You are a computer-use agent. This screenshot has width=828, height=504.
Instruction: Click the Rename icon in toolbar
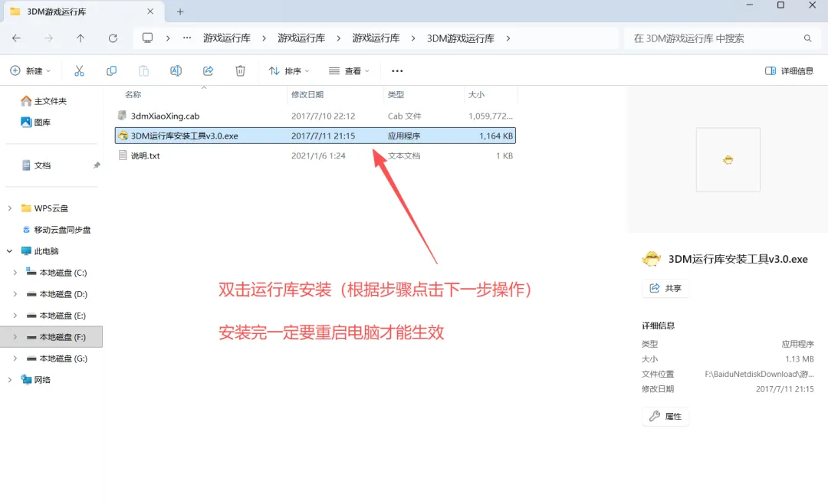176,70
